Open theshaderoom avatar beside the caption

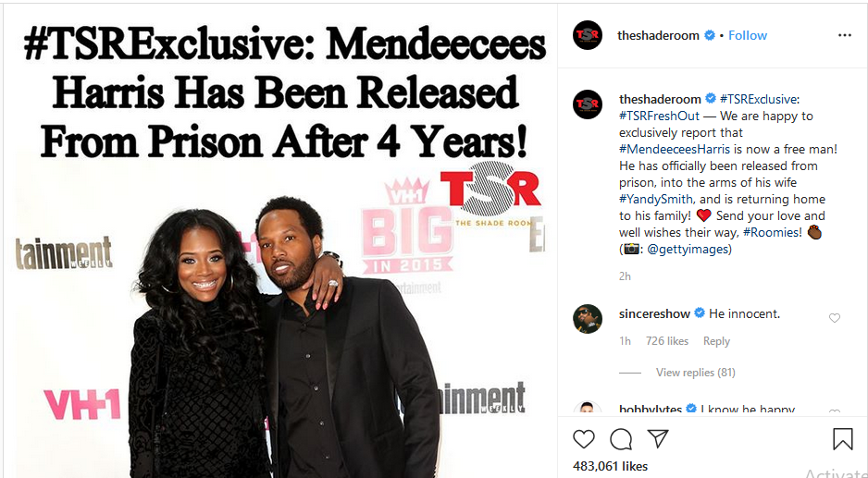coord(588,104)
